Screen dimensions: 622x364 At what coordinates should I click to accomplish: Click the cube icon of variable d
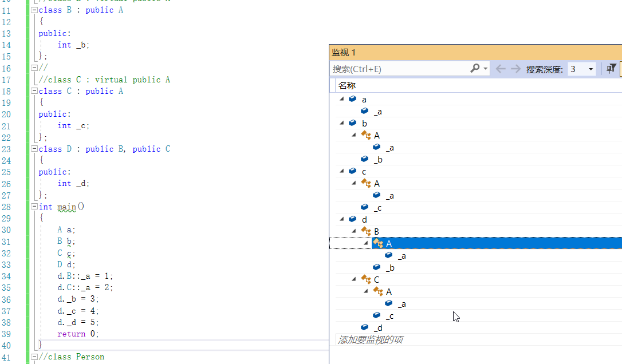[x=352, y=219]
